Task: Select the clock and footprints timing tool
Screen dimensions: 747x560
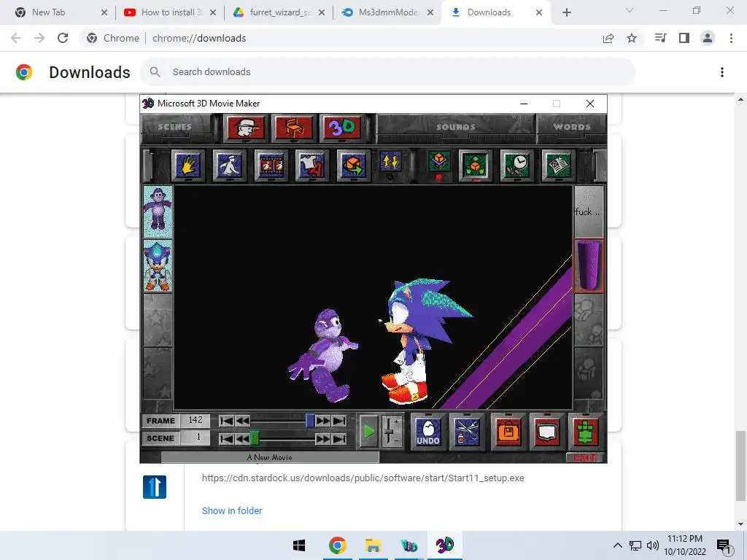Action: pyautogui.click(x=516, y=166)
